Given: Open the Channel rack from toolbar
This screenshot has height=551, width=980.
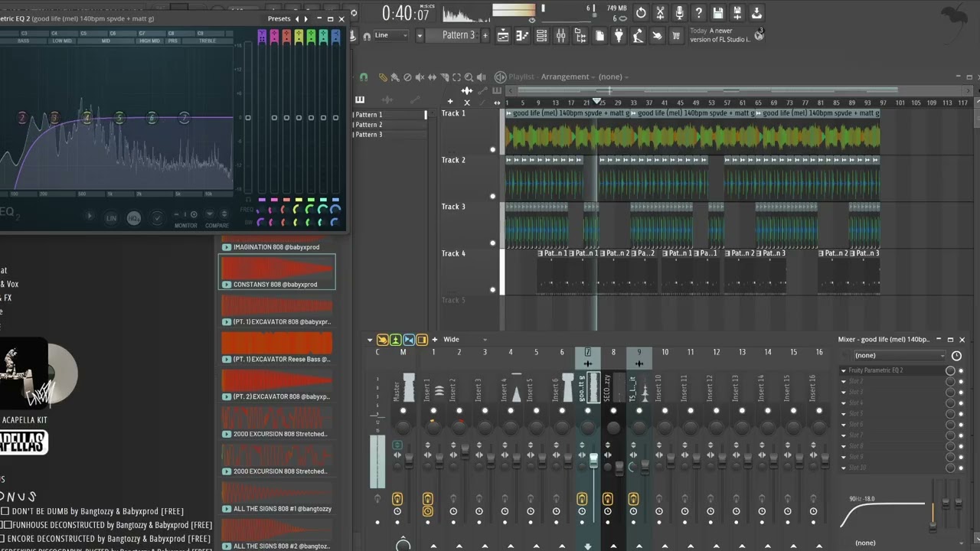Looking at the screenshot, I should [x=541, y=35].
